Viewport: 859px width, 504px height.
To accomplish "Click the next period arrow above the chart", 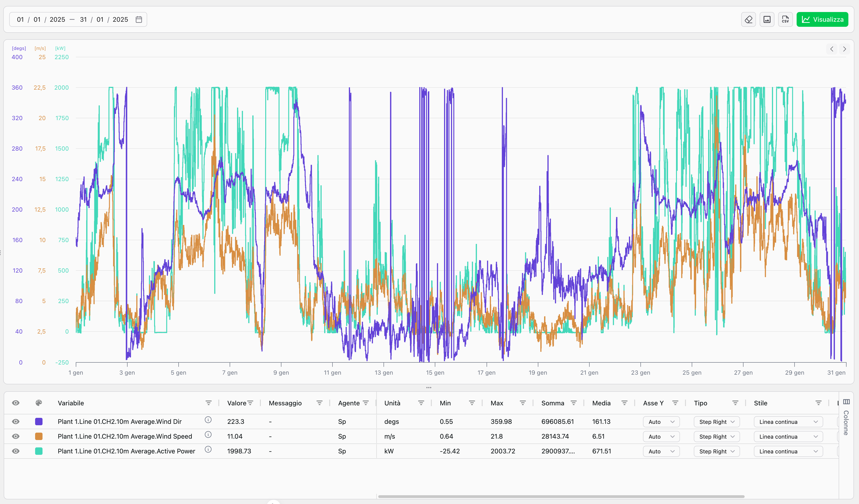I will click(x=844, y=49).
